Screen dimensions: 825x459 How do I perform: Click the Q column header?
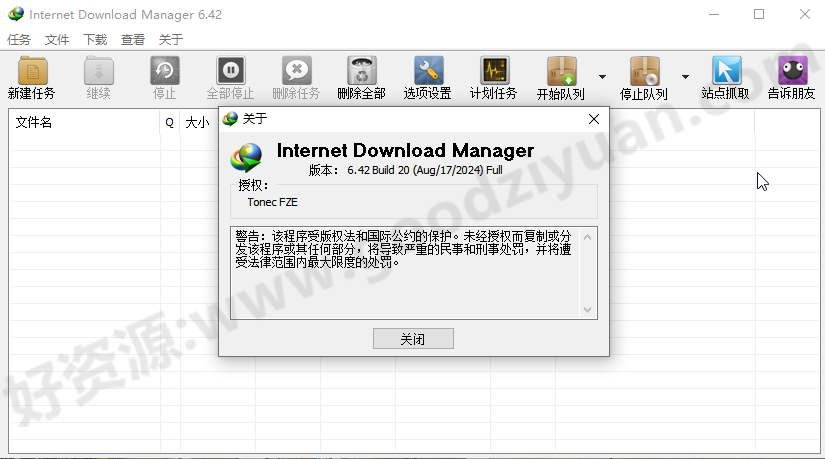(x=169, y=123)
